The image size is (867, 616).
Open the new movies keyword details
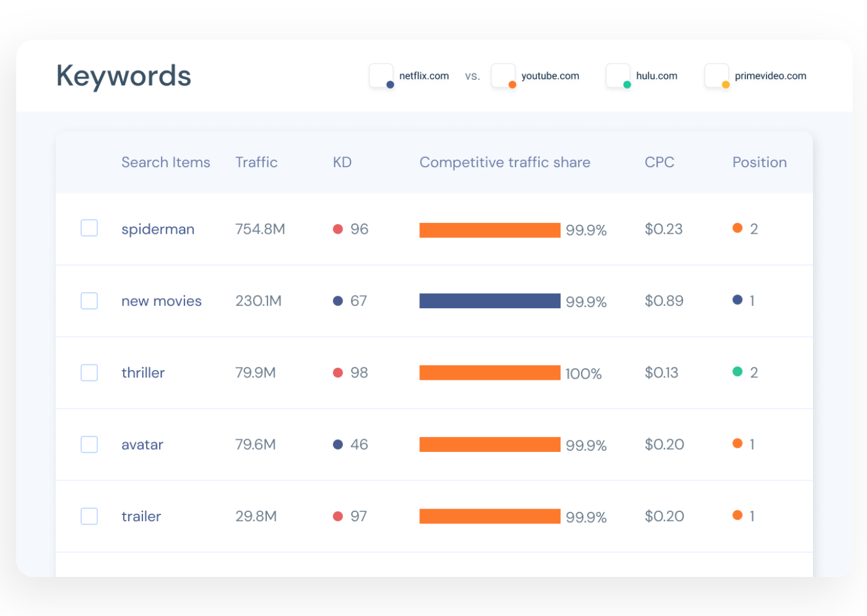pyautogui.click(x=161, y=300)
